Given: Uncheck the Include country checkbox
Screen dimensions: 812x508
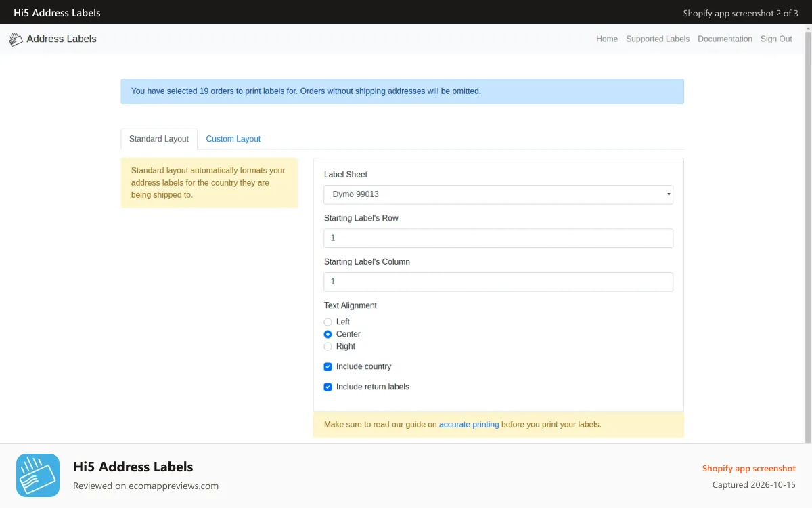Looking at the screenshot, I should click(328, 366).
